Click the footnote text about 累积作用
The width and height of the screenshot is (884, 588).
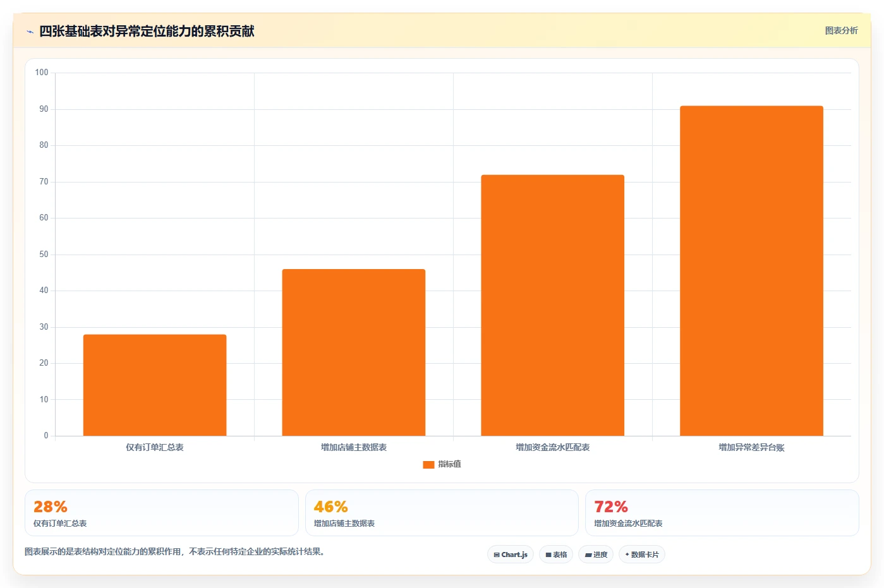click(175, 551)
